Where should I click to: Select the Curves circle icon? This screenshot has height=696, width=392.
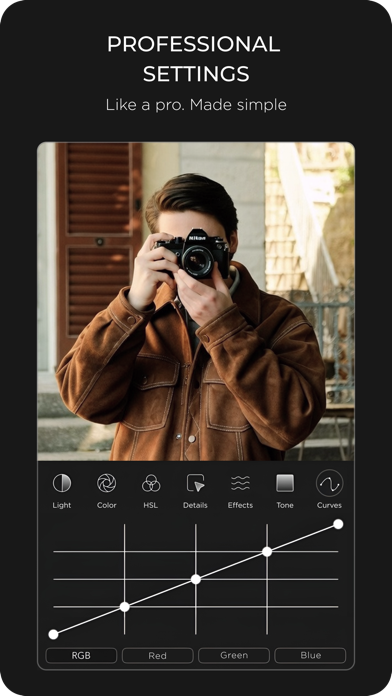329,483
